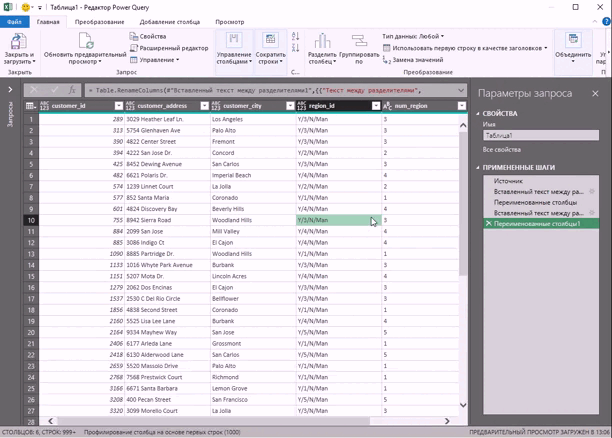This screenshot has height=438, width=612.
Task: Click the vertical scrollbar down arrow
Action: pyautogui.click(x=463, y=405)
